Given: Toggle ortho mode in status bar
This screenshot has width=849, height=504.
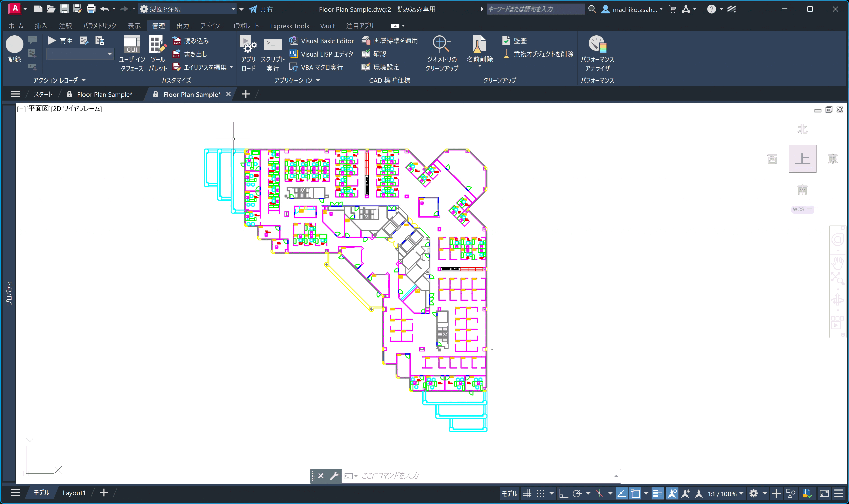Looking at the screenshot, I should pyautogui.click(x=563, y=493).
